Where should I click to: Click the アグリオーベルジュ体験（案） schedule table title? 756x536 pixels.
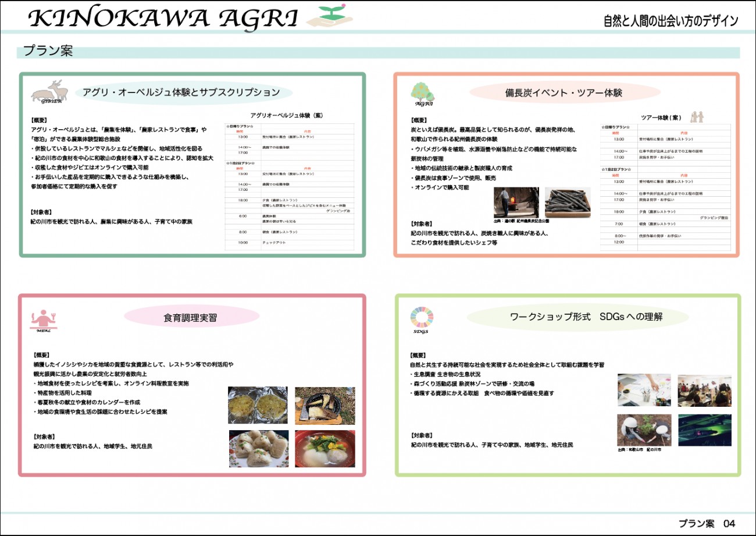tap(286, 116)
